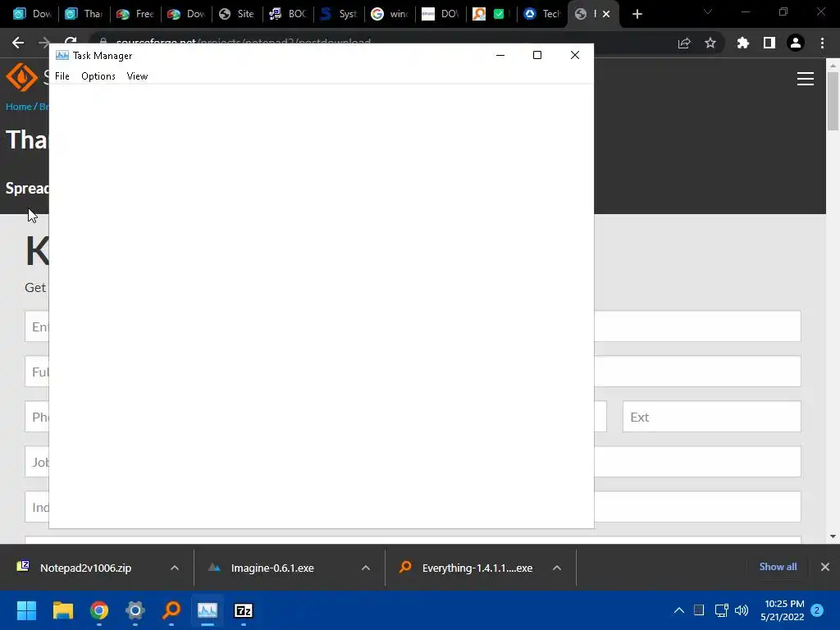Open a new Chrome tab
The height and width of the screenshot is (630, 840).
point(637,14)
